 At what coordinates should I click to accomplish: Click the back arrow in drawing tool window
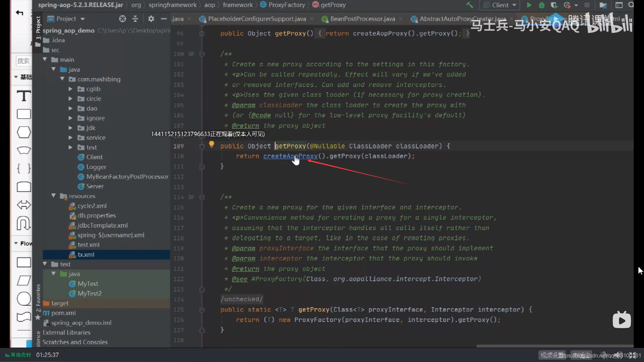pos(19,13)
